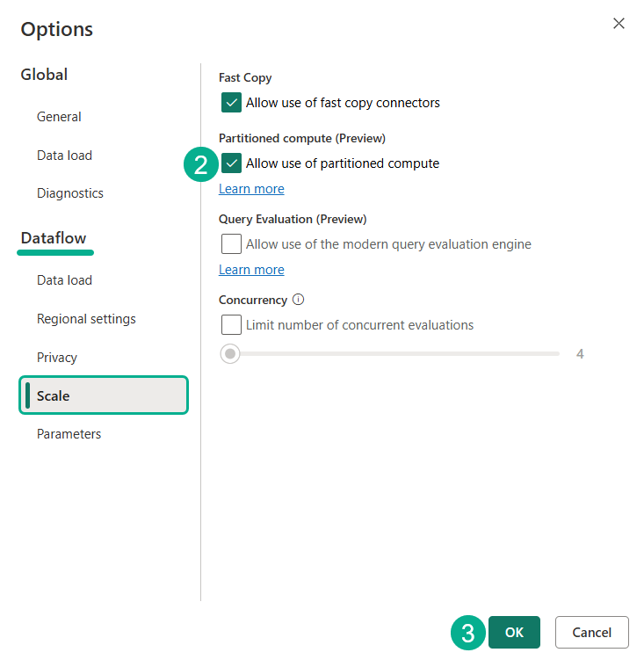Click the concurrent evaluations slider handle
This screenshot has width=644, height=667.
[230, 353]
